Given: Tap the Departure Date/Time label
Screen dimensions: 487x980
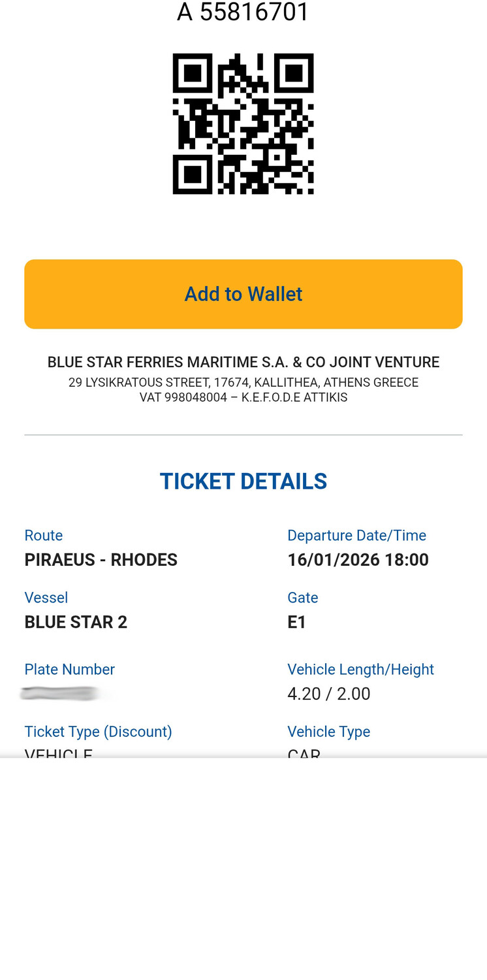Looking at the screenshot, I should coord(356,536).
